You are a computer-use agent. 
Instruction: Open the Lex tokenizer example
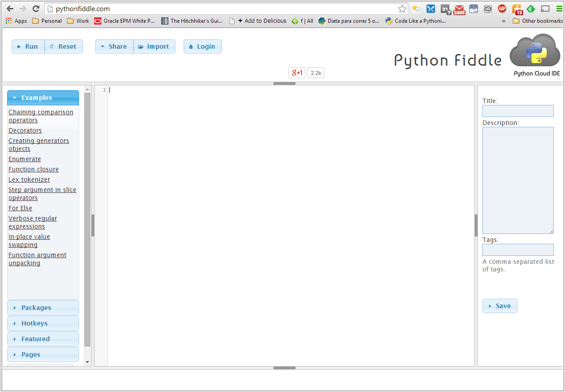click(x=29, y=179)
